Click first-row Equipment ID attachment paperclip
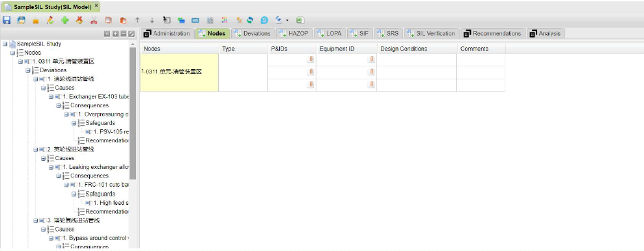644x251 pixels. [371, 59]
